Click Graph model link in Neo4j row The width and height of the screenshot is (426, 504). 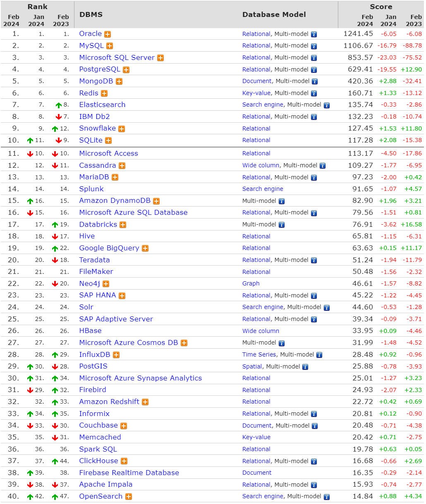point(251,283)
